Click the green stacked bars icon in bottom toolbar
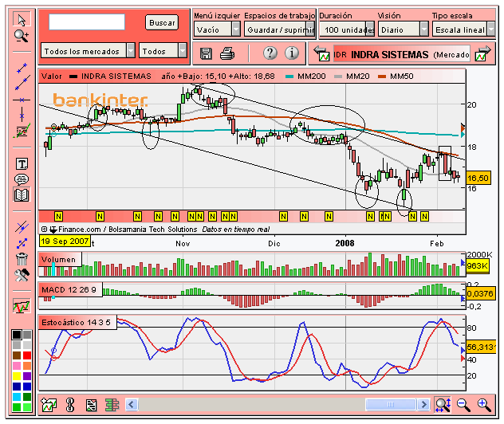Viewport: 504px width, 424px height. [x=112, y=405]
